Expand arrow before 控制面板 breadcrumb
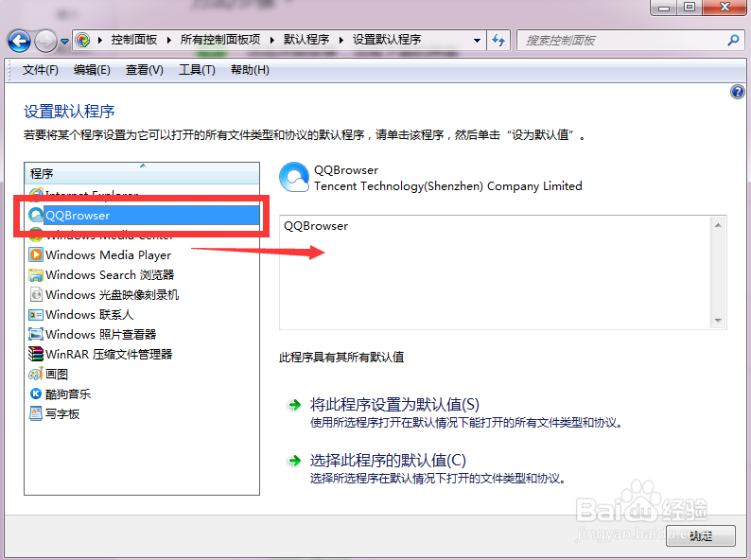Viewport: 751px width, 560px height. tap(100, 41)
